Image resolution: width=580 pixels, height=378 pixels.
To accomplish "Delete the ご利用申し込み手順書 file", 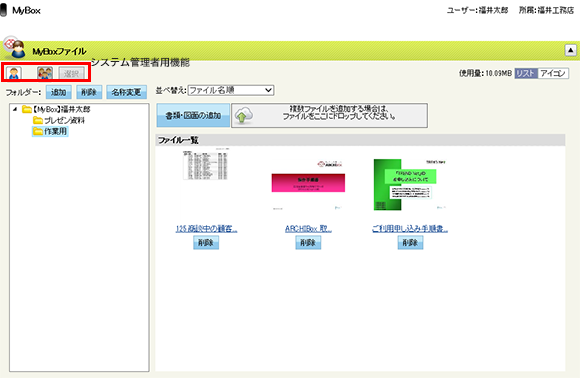I will tap(410, 243).
